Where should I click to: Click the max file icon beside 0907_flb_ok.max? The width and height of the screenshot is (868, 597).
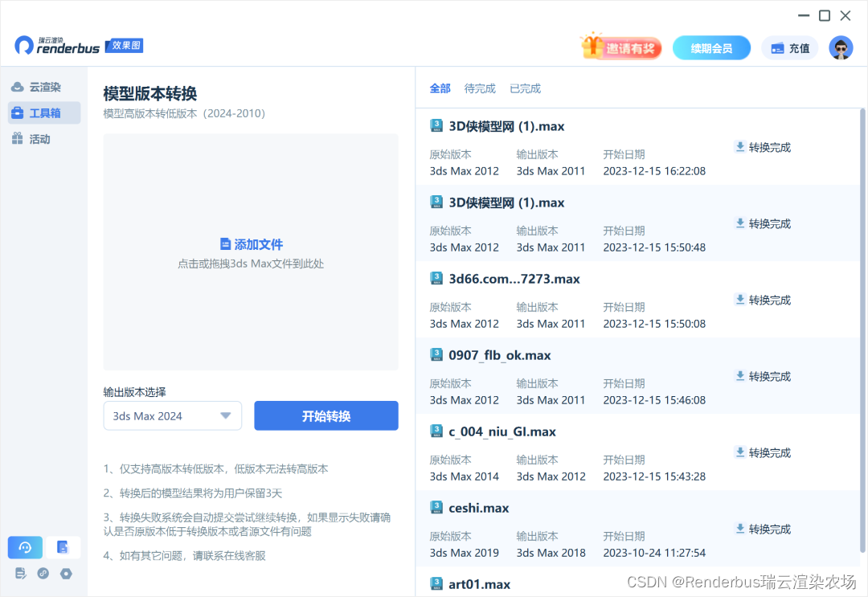tap(436, 354)
